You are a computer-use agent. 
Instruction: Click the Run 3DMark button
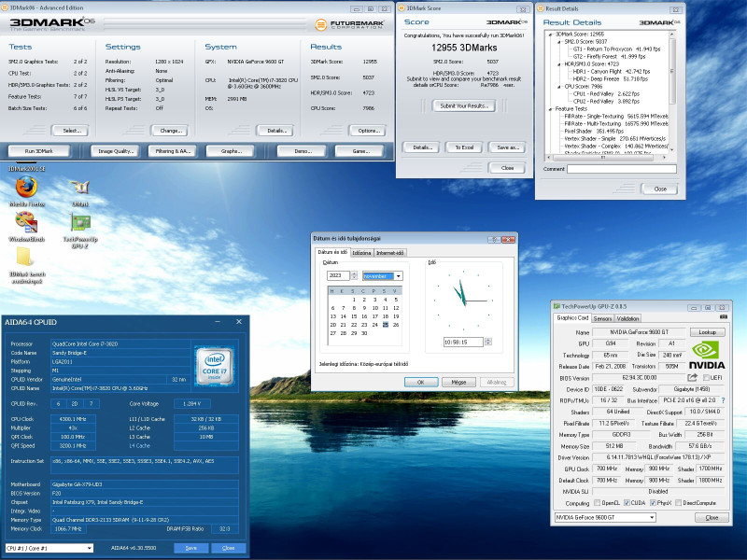[39, 151]
